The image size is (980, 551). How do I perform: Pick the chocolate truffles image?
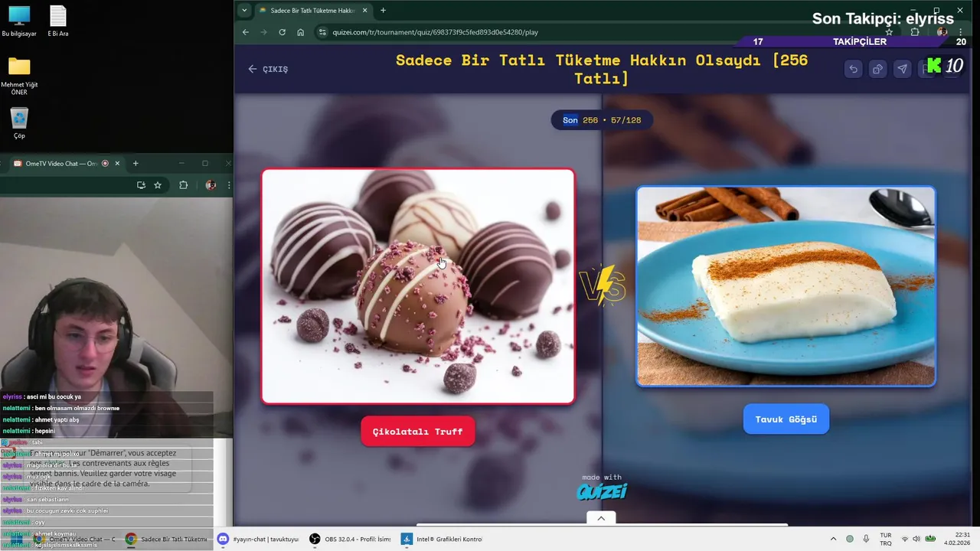pyautogui.click(x=418, y=286)
